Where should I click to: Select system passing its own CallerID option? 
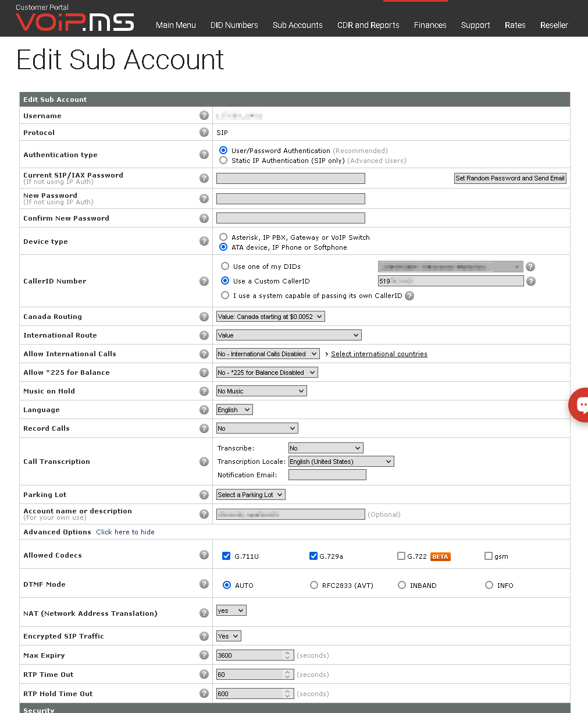[x=225, y=295]
